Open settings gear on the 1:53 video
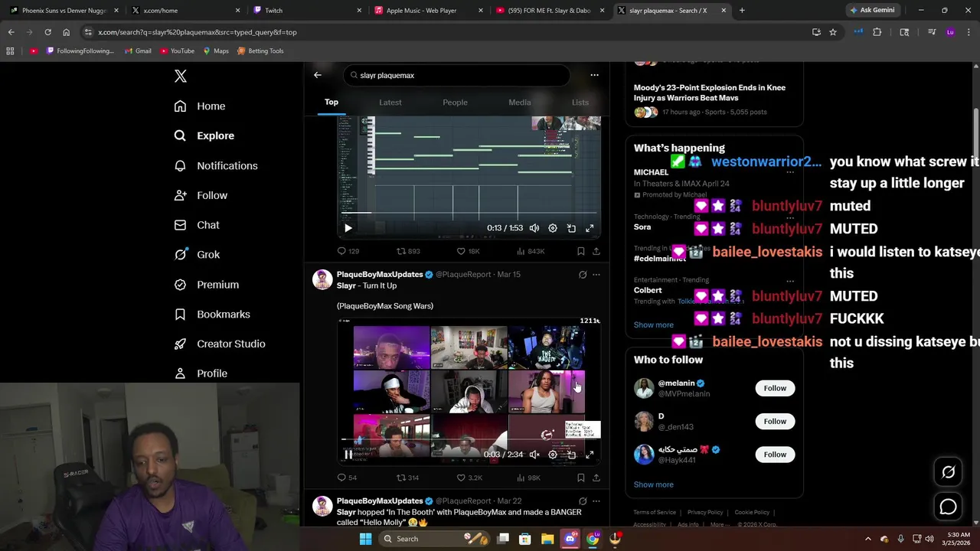The height and width of the screenshot is (551, 980). tap(553, 228)
